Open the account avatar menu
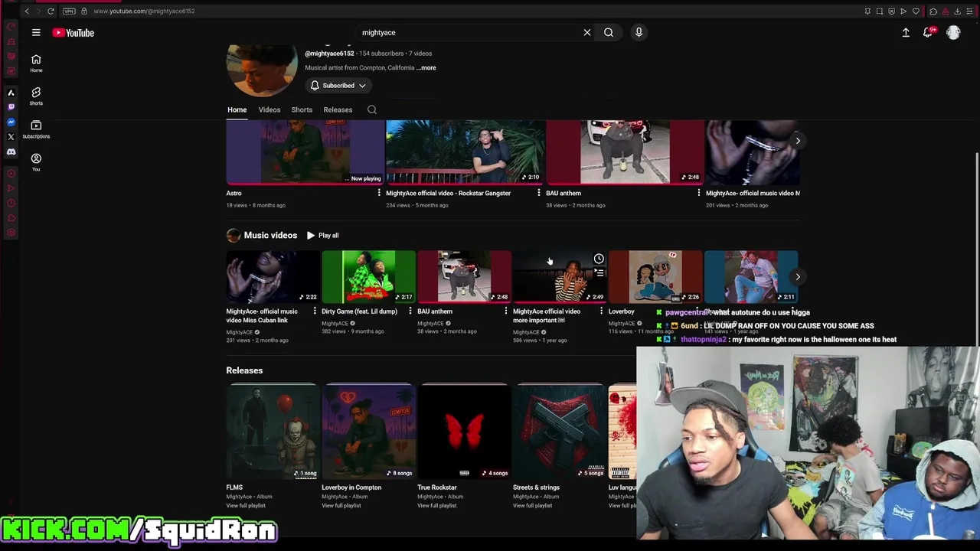The height and width of the screenshot is (551, 980). coord(953,33)
